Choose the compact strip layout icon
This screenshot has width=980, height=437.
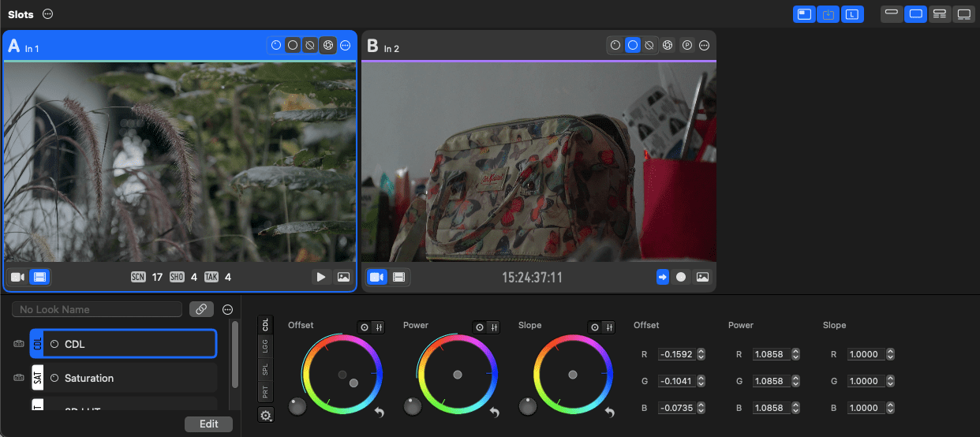[892, 14]
